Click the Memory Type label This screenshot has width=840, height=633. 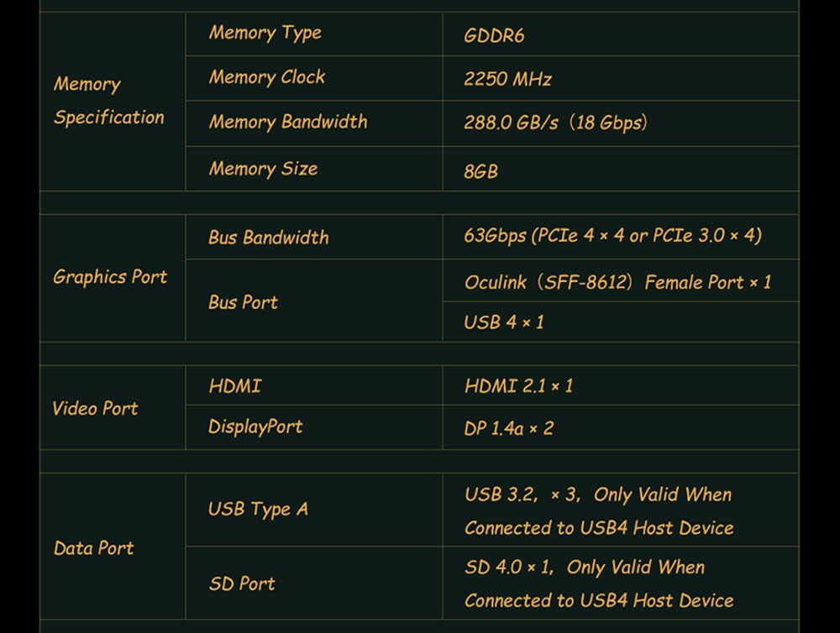point(265,34)
